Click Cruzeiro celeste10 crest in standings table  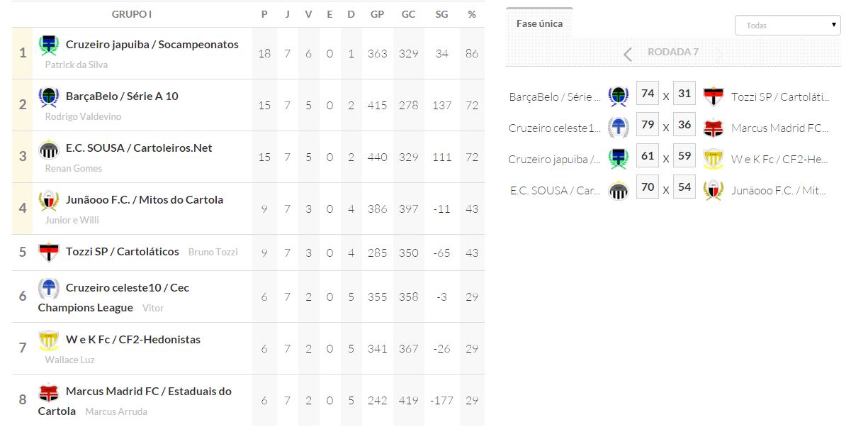pos(49,288)
